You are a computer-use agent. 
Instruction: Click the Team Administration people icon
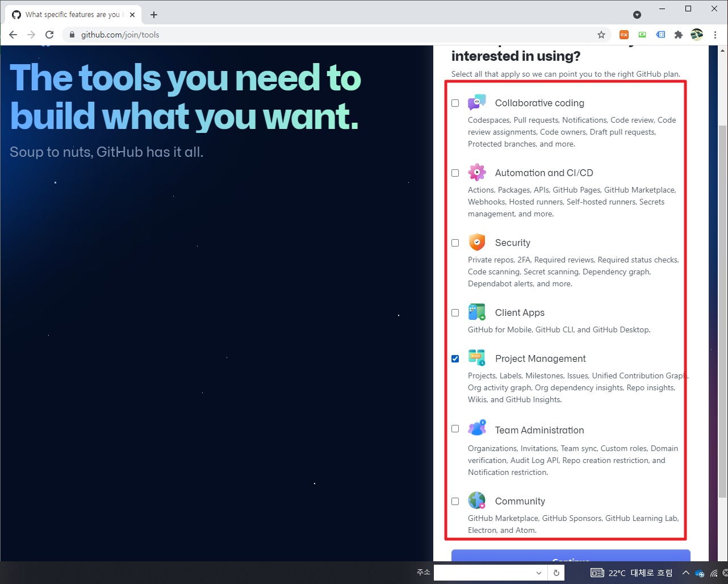[x=477, y=428]
